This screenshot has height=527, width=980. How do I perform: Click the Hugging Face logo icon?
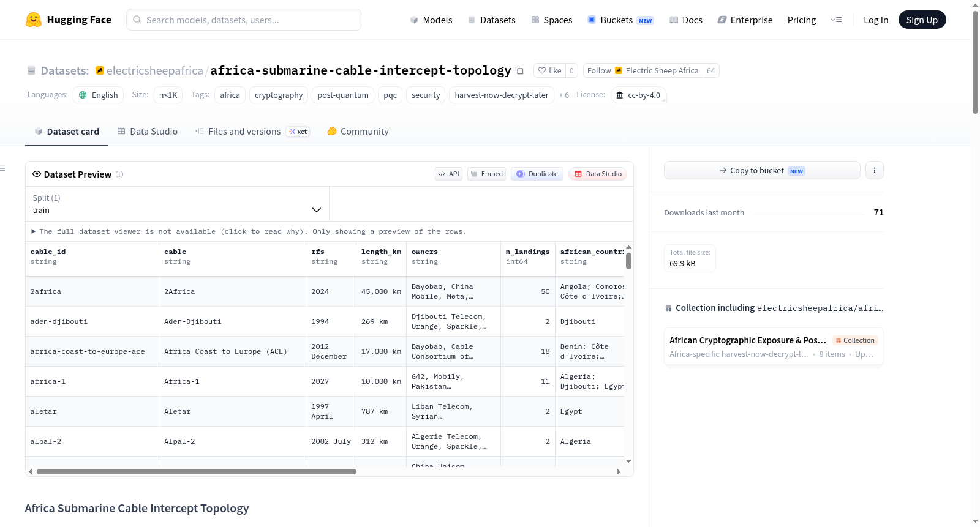click(x=34, y=20)
